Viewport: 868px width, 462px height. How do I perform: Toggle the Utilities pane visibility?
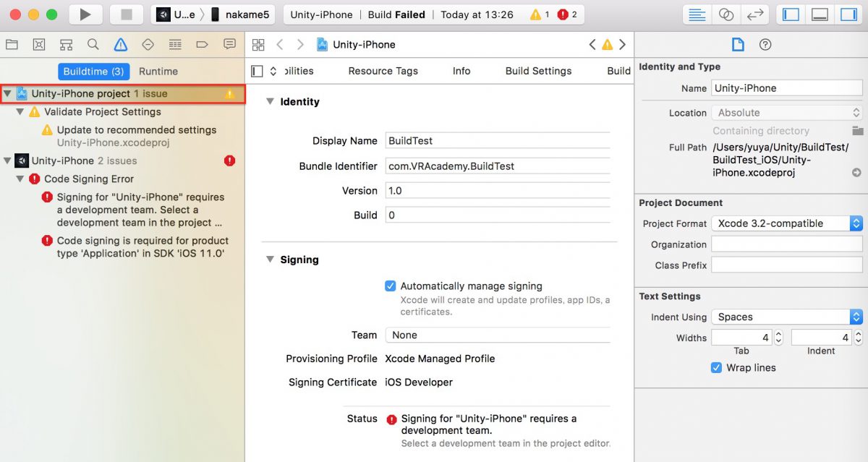pos(848,14)
